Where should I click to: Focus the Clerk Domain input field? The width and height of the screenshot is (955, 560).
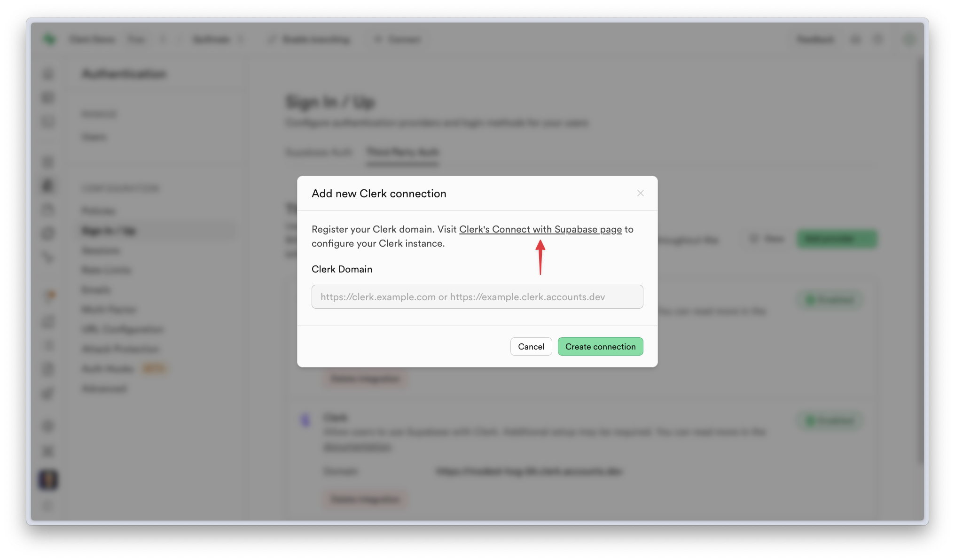point(477,297)
